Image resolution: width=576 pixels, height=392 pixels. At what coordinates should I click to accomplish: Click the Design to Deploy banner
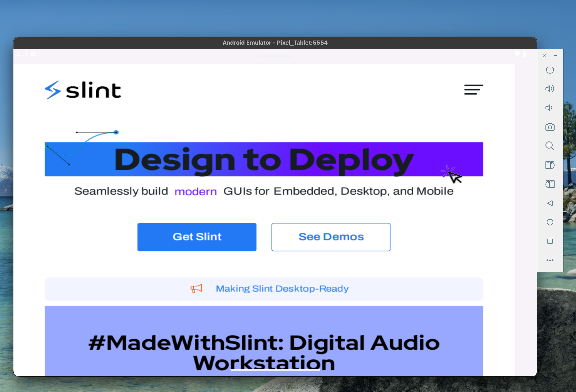pyautogui.click(x=264, y=159)
